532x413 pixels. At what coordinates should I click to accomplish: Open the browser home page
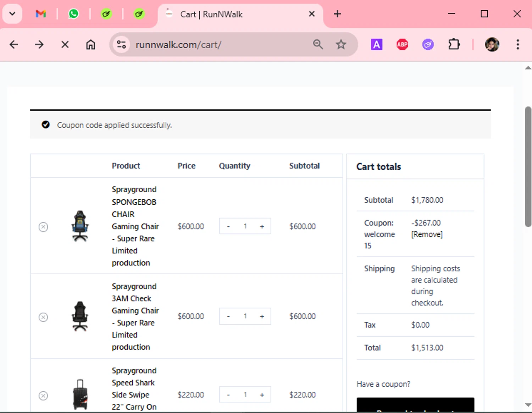91,45
